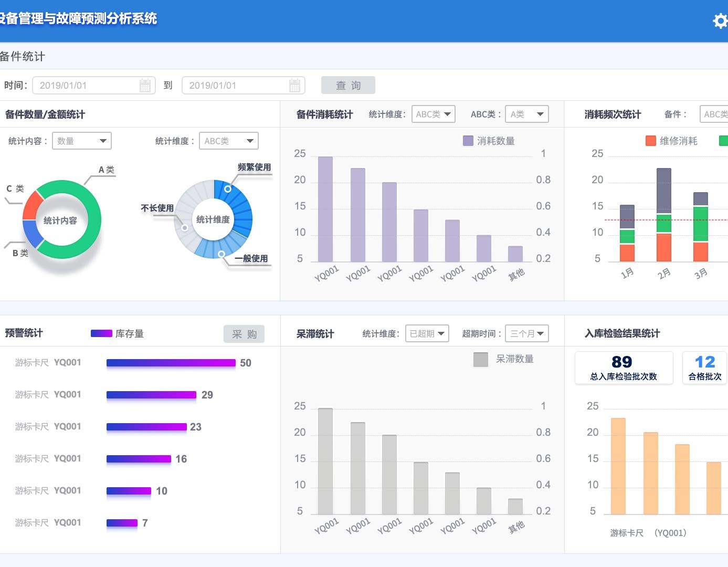Screen dimensions: 728x567
Task: Click the 采购 button in 预警统计
Action: (244, 333)
